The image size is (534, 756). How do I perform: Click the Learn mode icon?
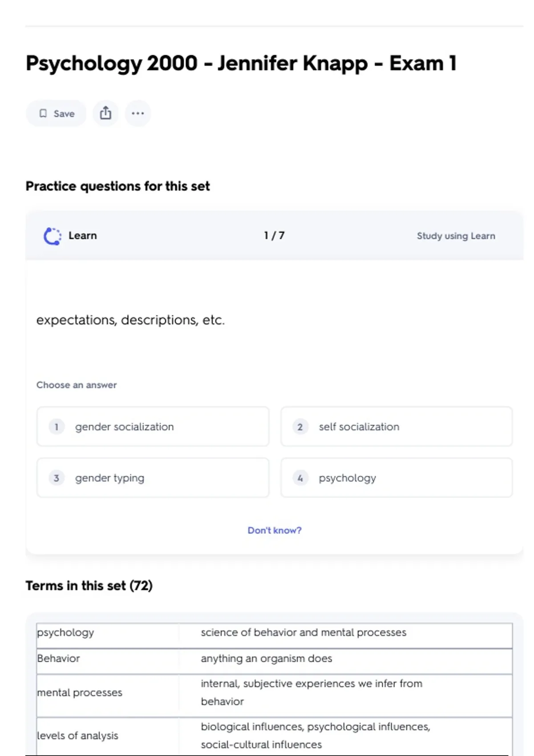coord(53,236)
